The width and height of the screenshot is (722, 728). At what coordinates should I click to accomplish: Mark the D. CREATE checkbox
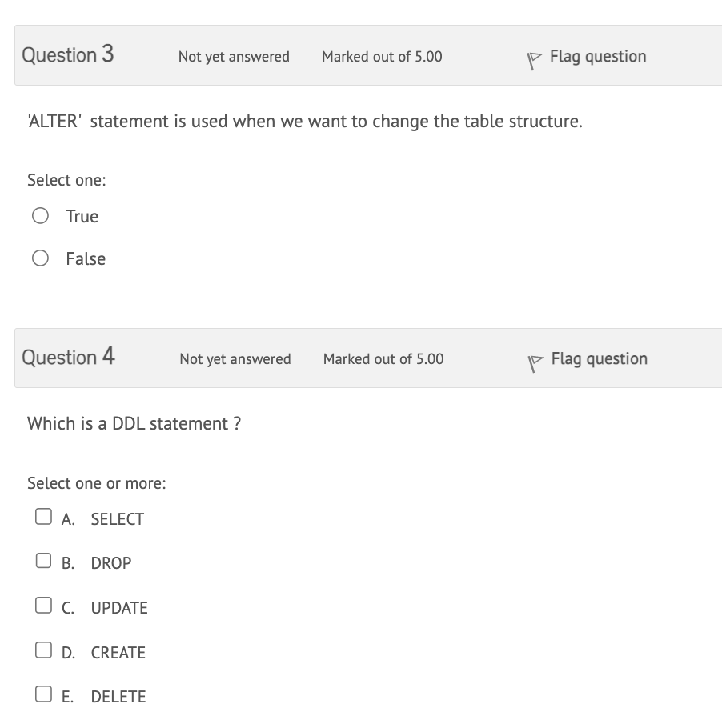(x=43, y=651)
